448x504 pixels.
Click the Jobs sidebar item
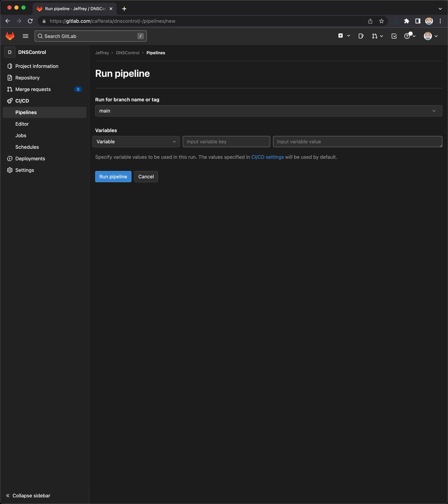point(21,135)
